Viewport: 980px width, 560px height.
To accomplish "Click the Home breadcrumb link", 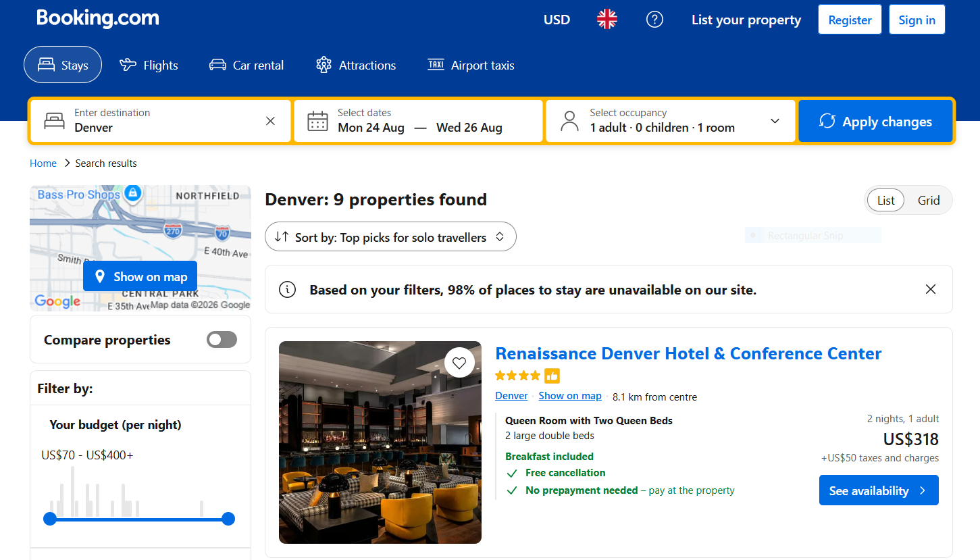I will (x=43, y=163).
